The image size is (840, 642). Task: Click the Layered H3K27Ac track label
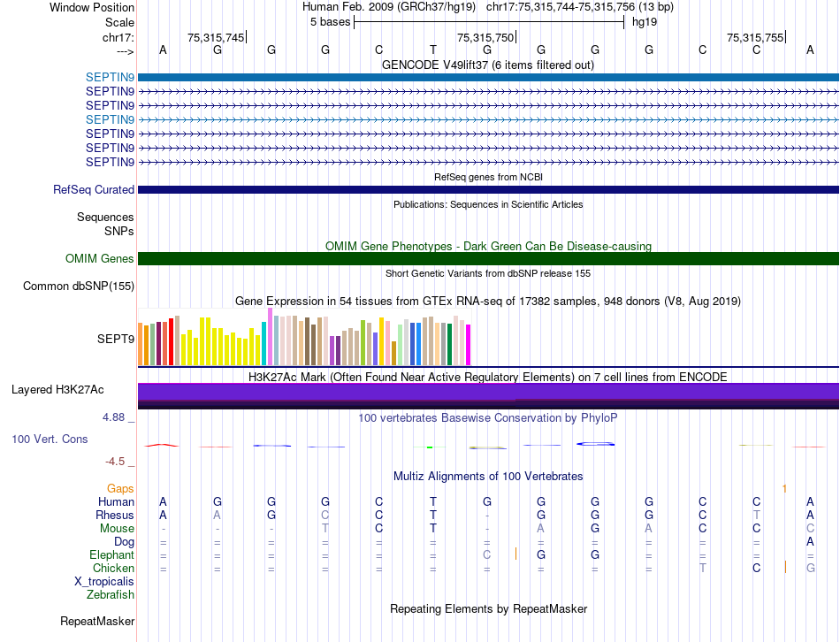[57, 389]
